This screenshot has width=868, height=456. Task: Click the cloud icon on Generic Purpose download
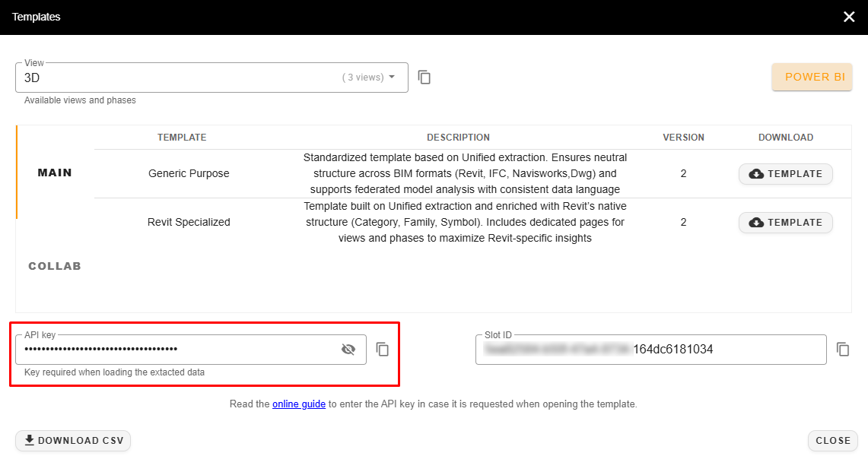[x=756, y=174]
